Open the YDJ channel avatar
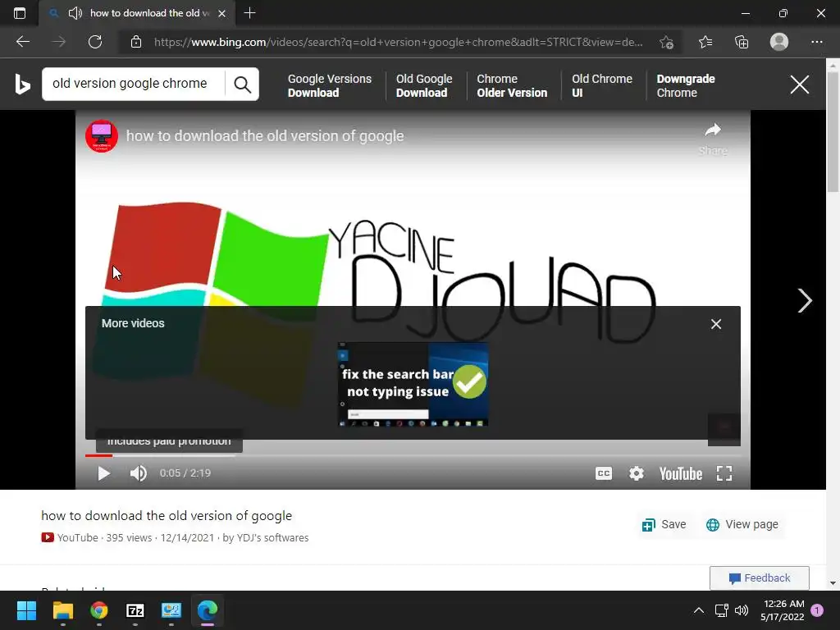 (x=102, y=136)
